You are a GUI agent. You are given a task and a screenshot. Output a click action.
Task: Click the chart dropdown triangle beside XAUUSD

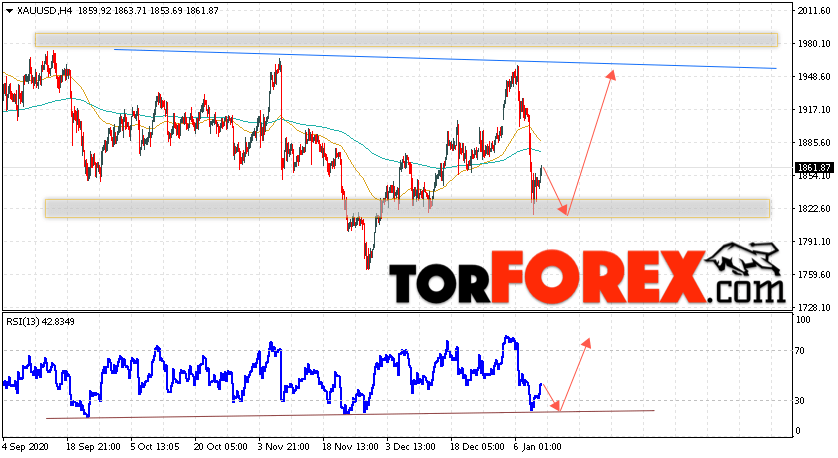click(9, 11)
